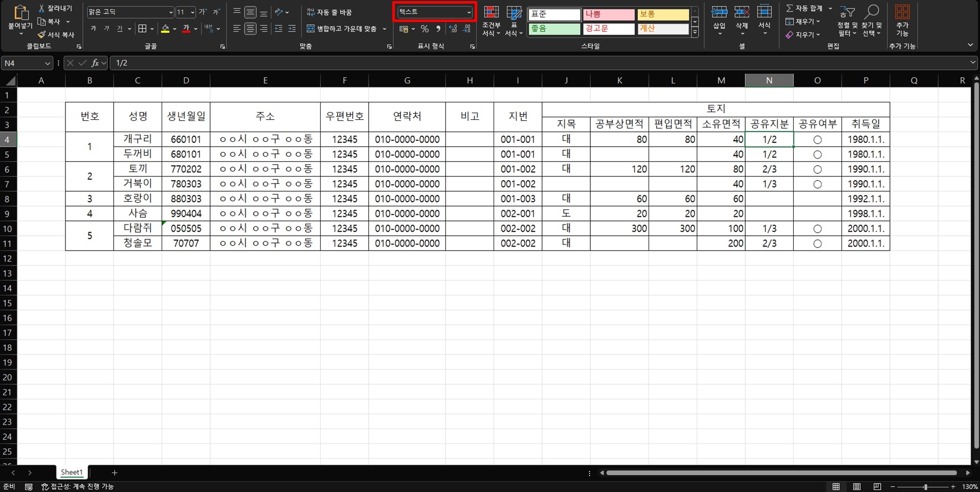The width and height of the screenshot is (980, 492).
Task: Collapse the ribbon with chevron
Action: click(970, 45)
